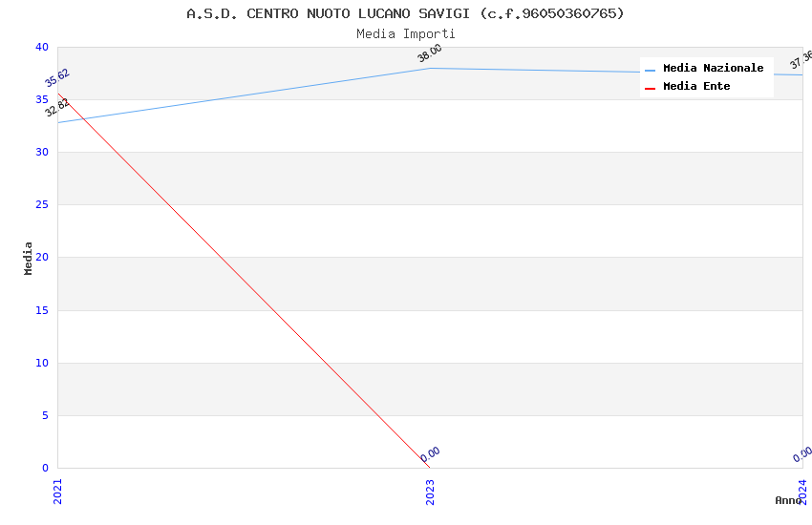Click the 0.00 data label at 2023

(430, 454)
